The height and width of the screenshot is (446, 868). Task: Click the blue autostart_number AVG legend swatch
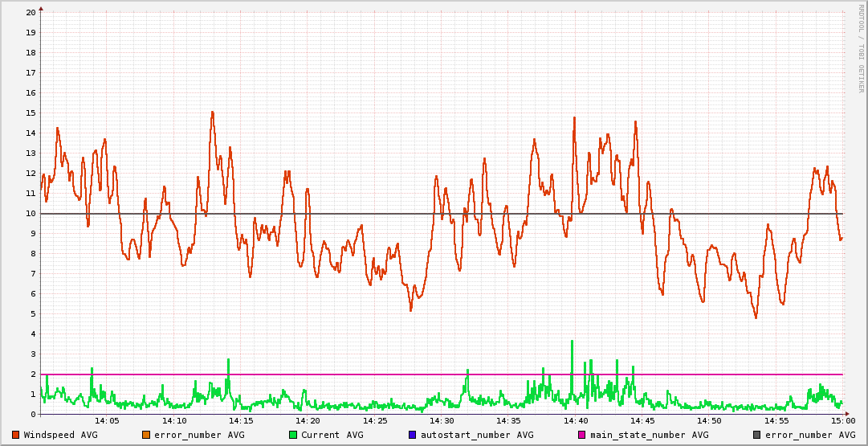(413, 435)
